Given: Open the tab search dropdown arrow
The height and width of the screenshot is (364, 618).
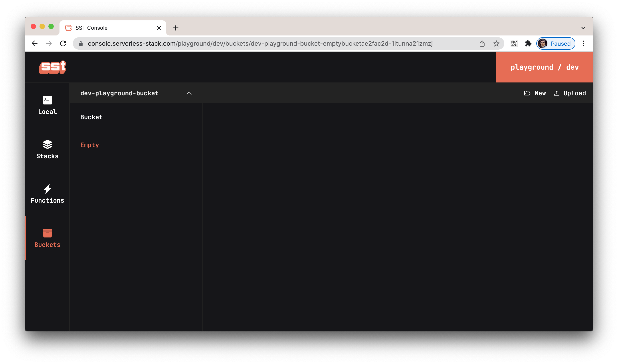Looking at the screenshot, I should [583, 28].
